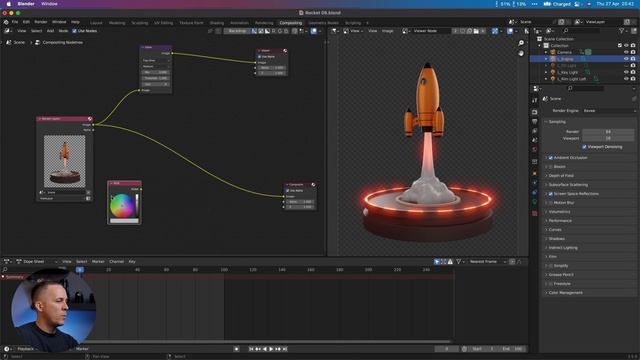
Task: Click the Composite node header icon
Action: point(313,184)
